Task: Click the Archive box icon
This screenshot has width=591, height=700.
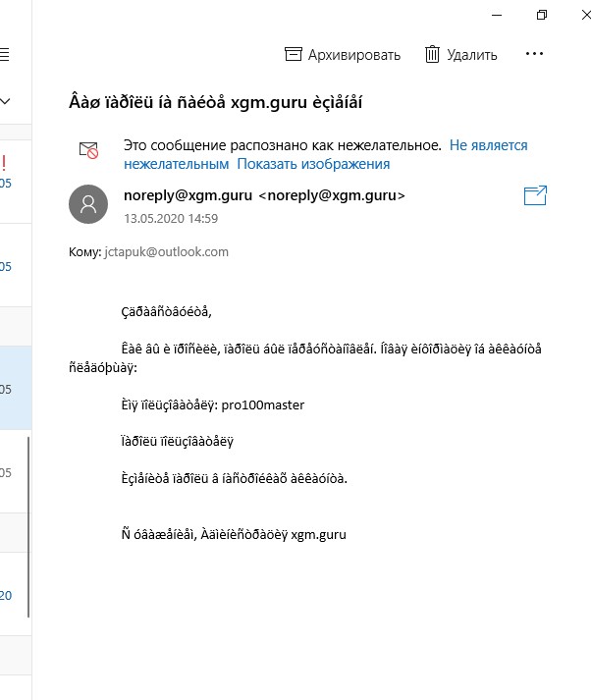Action: (294, 54)
